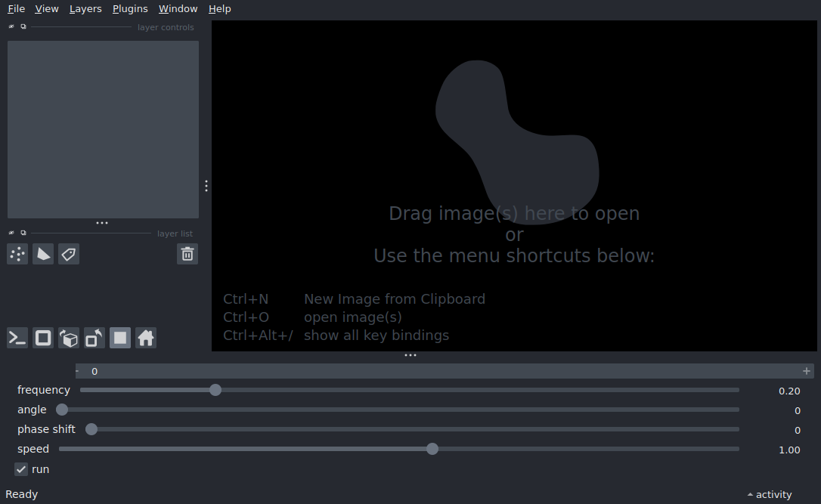Reset view with the home icon
The image size is (821, 504).
(146, 338)
